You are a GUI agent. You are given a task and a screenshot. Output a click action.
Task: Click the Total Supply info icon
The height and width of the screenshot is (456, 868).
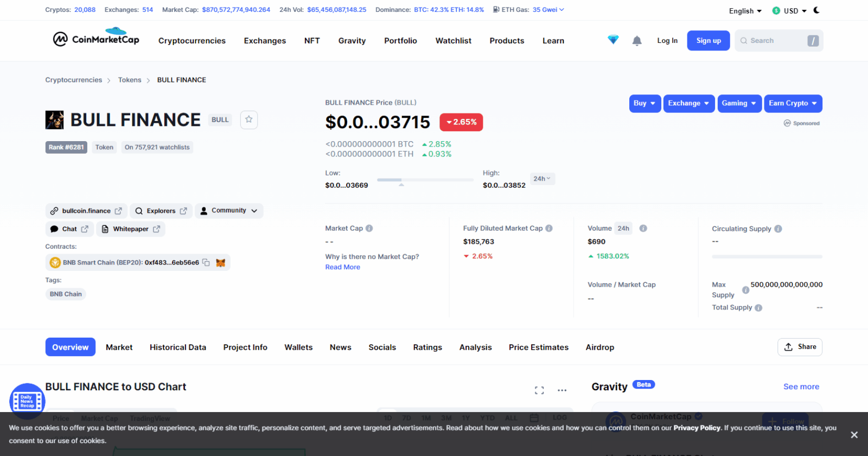coord(758,308)
